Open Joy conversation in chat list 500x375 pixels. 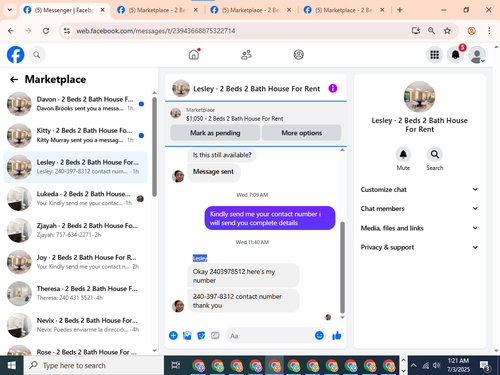click(75, 262)
